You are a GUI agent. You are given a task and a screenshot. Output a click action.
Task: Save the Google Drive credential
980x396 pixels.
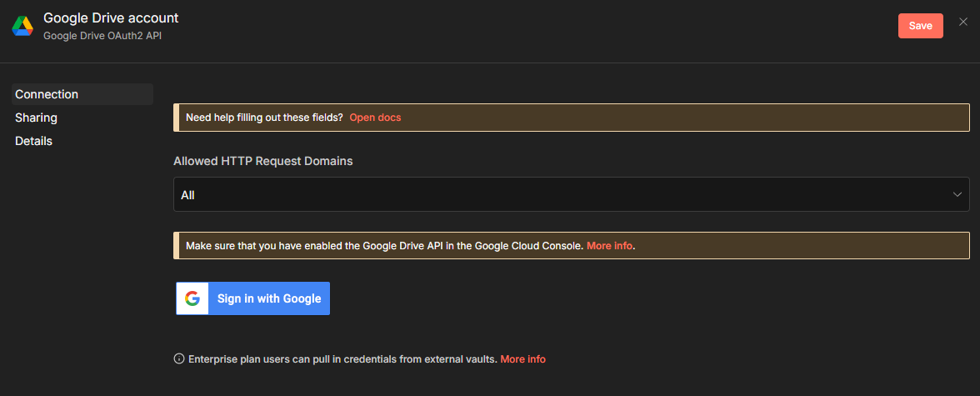click(x=920, y=26)
